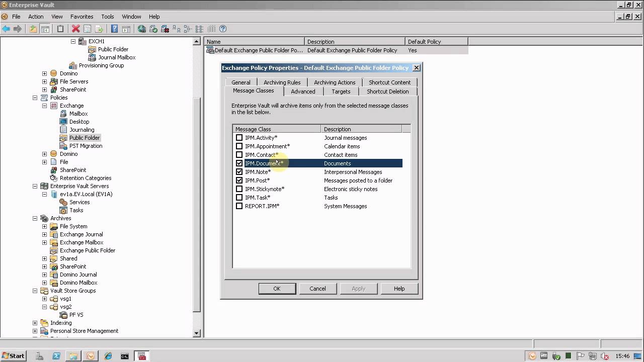Click the Back arrow toolbar icon
The width and height of the screenshot is (644, 362).
[x=6, y=29]
